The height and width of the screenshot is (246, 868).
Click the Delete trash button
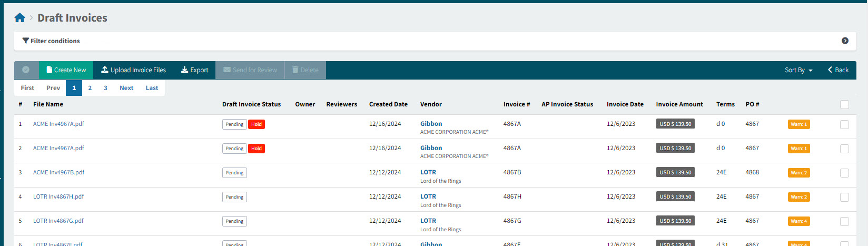click(x=305, y=70)
